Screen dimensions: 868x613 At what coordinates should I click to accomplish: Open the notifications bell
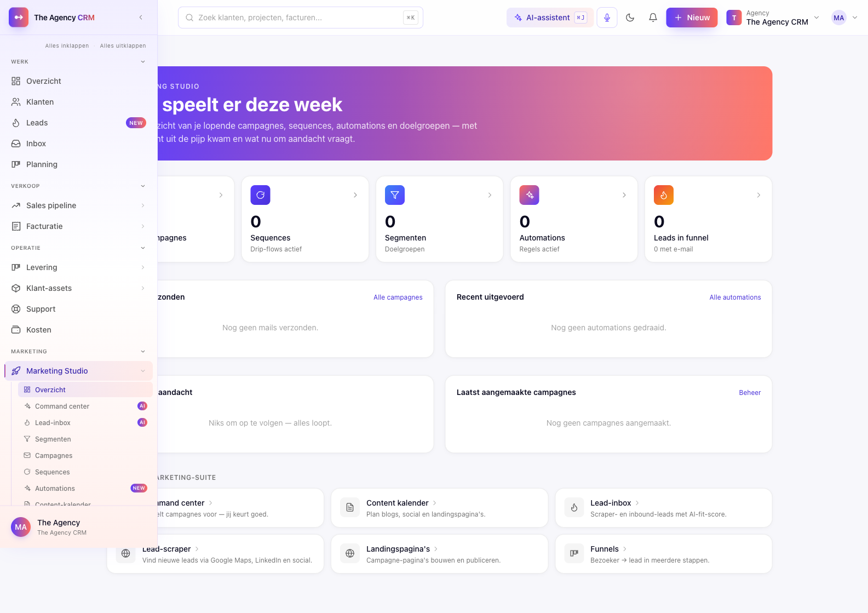pos(653,18)
